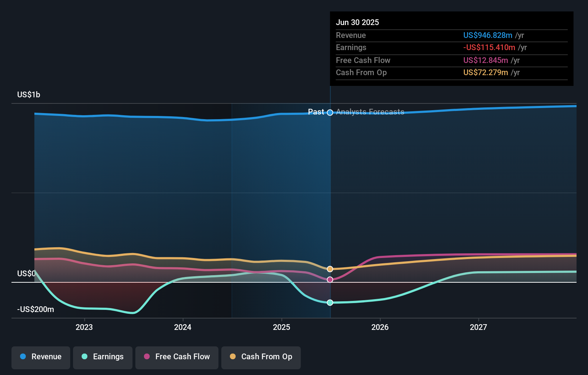Select the Earnings data point marker

click(330, 303)
